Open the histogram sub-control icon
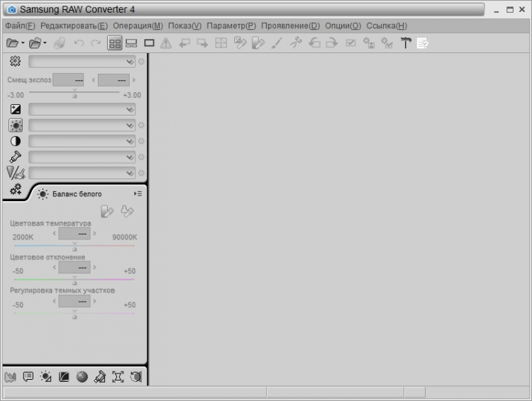 10,377
